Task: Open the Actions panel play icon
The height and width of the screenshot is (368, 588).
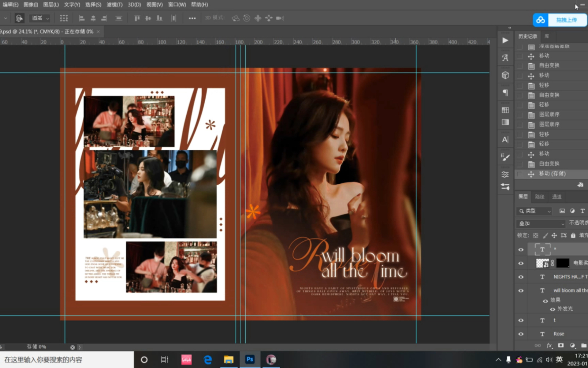Action: (505, 41)
